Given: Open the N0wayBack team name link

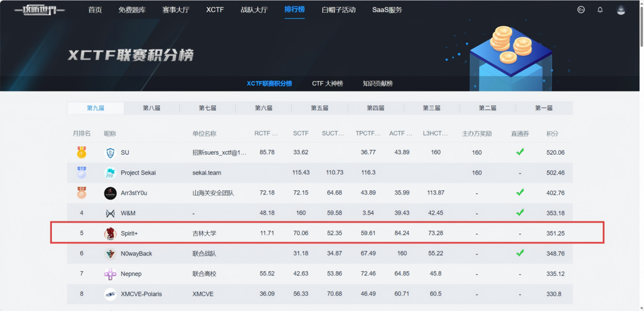Looking at the screenshot, I should point(136,253).
